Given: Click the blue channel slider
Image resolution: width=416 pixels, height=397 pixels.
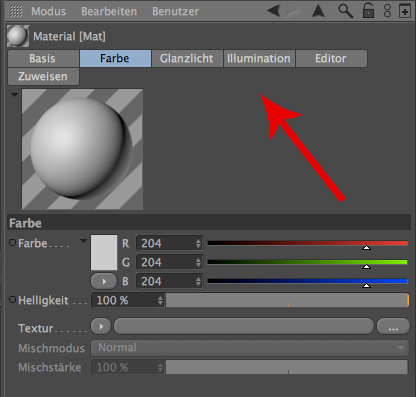Looking at the screenshot, I should 308,282.
